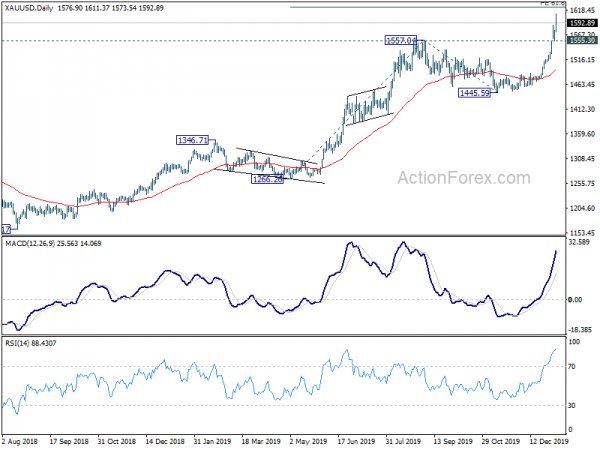Select the 1445.59 low price label
600x450 pixels.
point(475,93)
